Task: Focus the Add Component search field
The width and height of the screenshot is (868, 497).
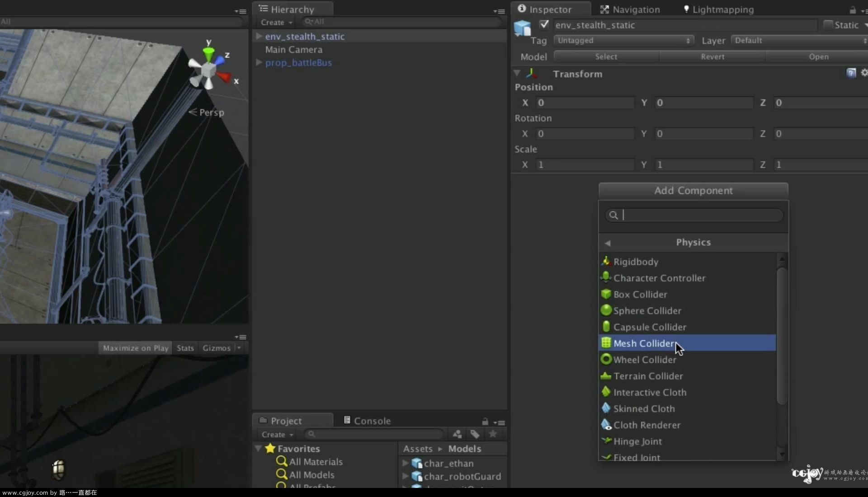Action: (x=694, y=215)
